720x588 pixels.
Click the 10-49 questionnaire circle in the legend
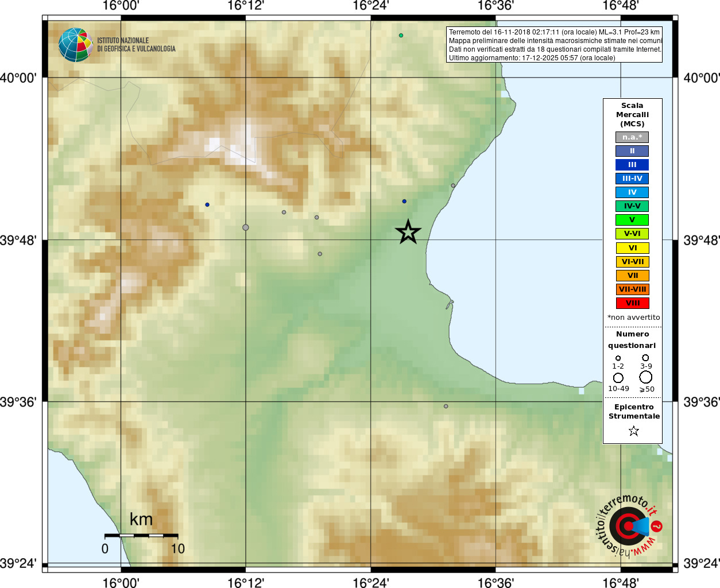(x=618, y=378)
